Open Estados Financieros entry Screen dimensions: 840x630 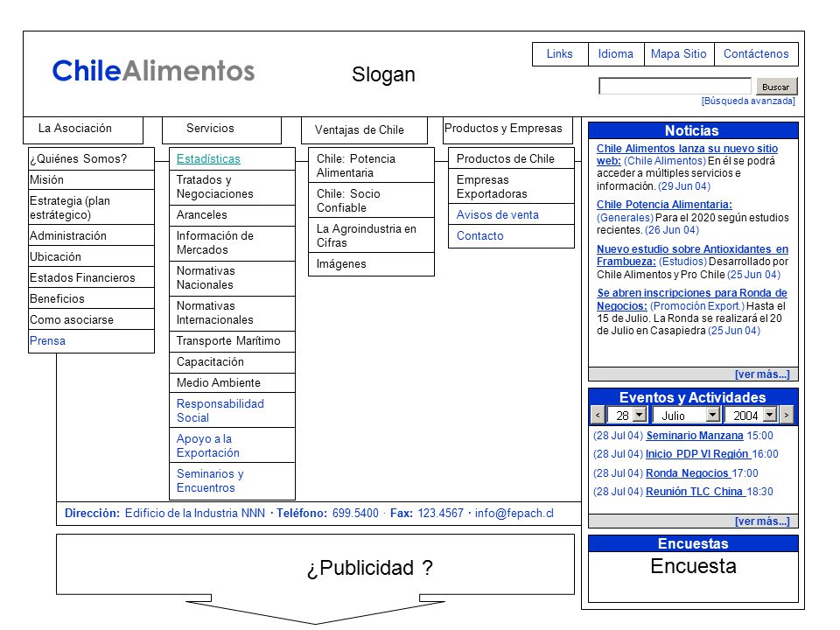click(x=92, y=277)
